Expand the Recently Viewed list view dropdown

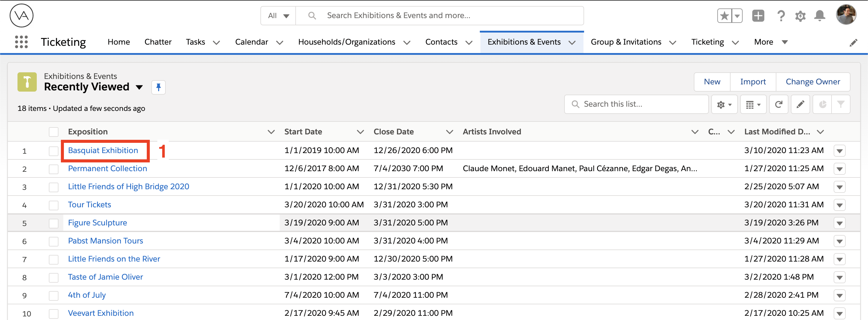(x=139, y=87)
